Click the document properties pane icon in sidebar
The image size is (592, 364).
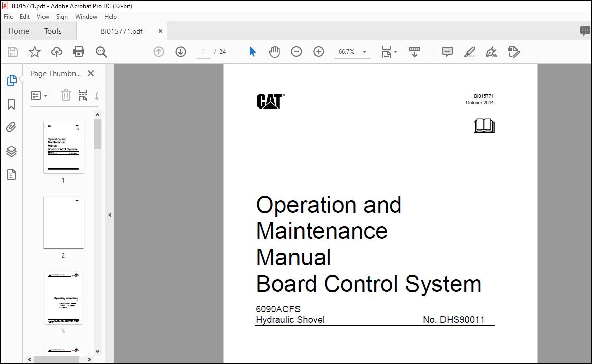[11, 174]
